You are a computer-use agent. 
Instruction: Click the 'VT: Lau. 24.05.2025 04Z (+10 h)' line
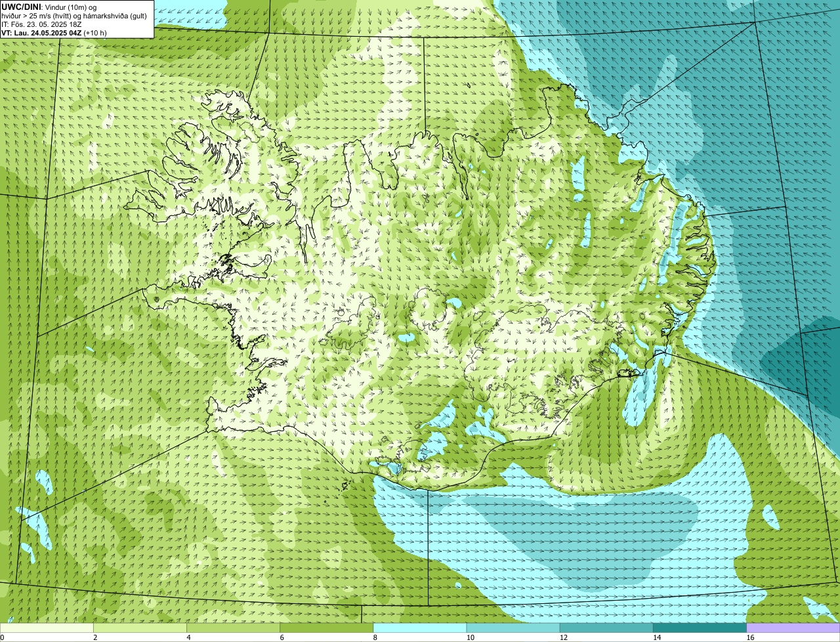click(x=54, y=32)
